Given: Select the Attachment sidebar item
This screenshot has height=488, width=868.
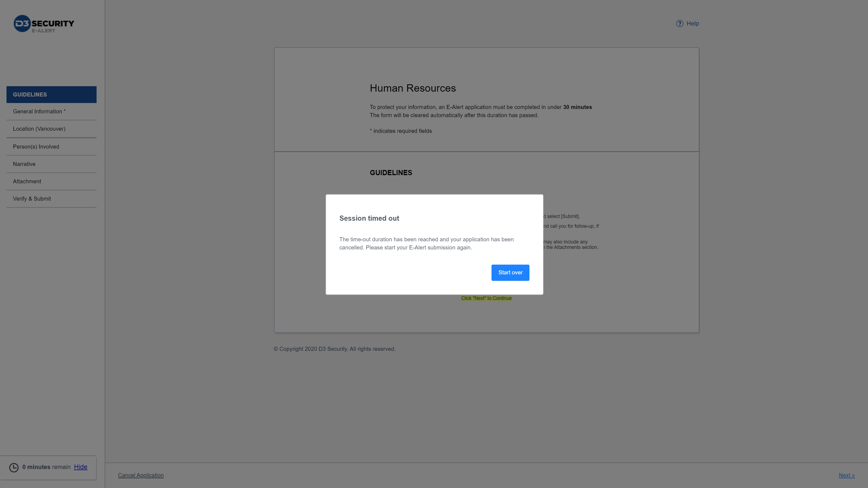Looking at the screenshot, I should [27, 182].
